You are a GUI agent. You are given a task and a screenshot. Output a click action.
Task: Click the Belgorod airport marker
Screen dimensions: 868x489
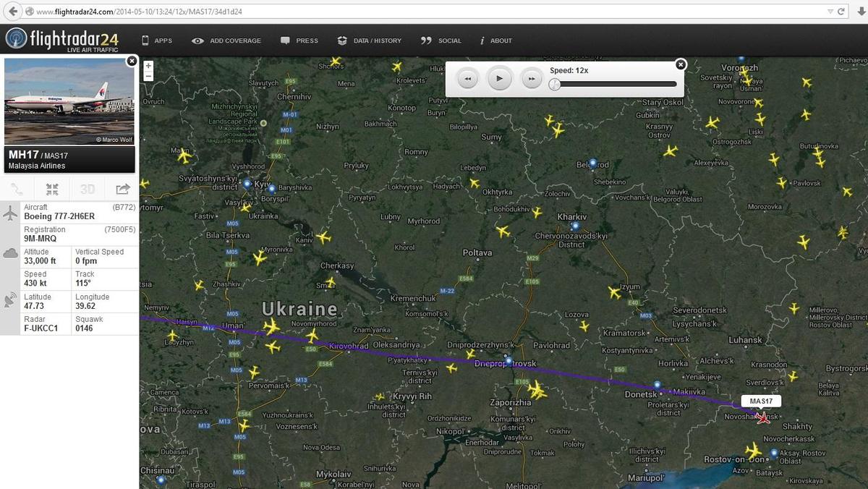(593, 163)
